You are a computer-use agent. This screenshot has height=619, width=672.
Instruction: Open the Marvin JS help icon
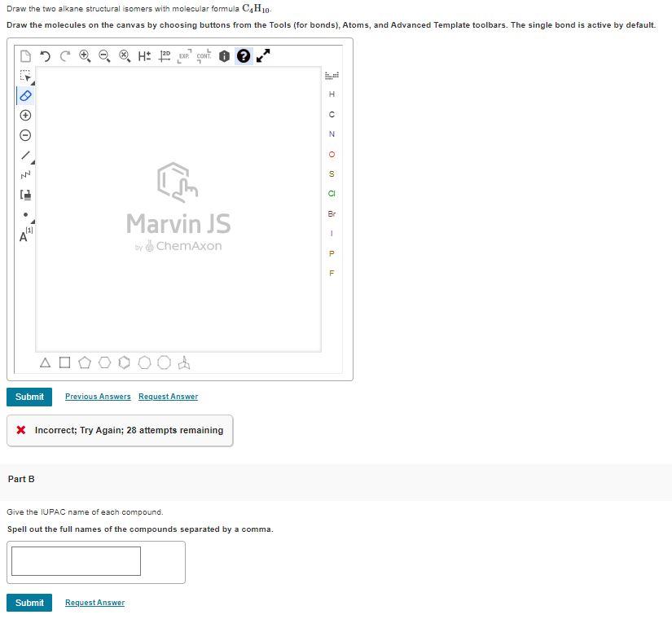pyautogui.click(x=244, y=56)
